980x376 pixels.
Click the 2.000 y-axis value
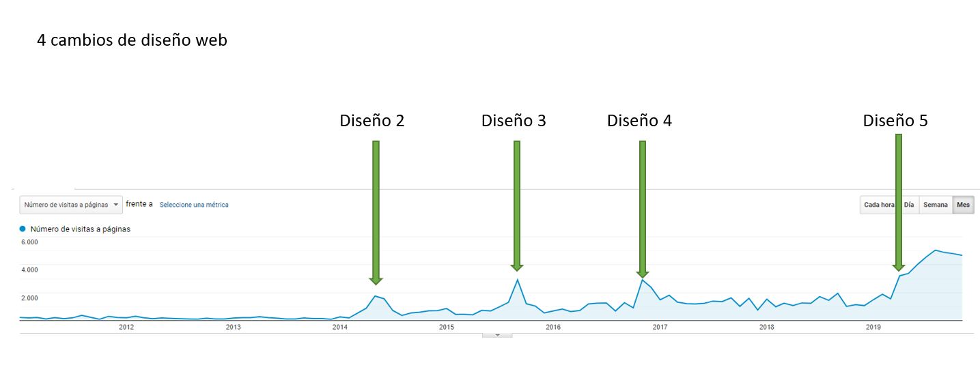pyautogui.click(x=29, y=298)
